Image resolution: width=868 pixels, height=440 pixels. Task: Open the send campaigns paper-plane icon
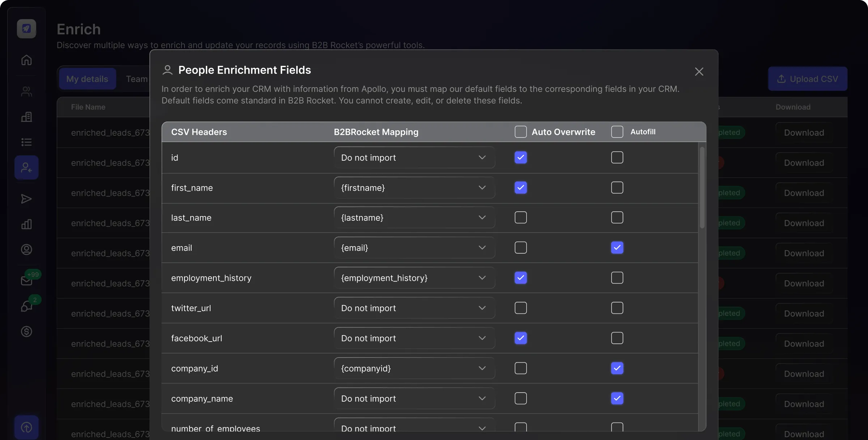point(26,199)
